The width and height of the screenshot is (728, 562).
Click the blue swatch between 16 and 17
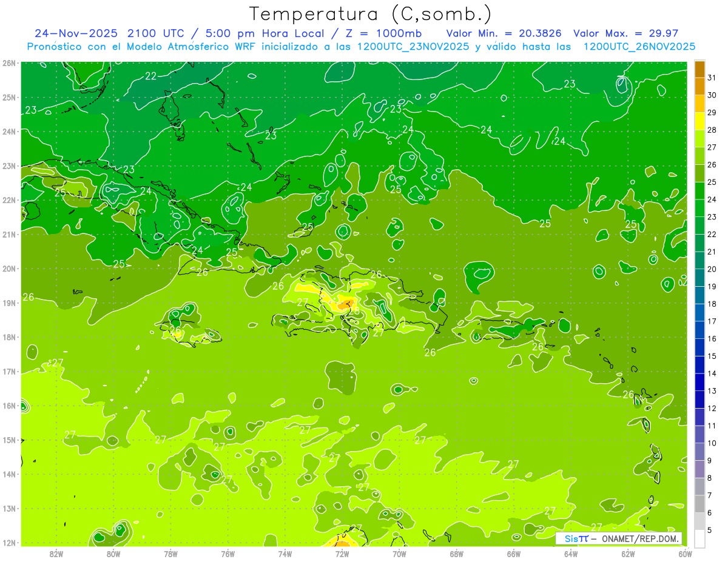(699, 330)
